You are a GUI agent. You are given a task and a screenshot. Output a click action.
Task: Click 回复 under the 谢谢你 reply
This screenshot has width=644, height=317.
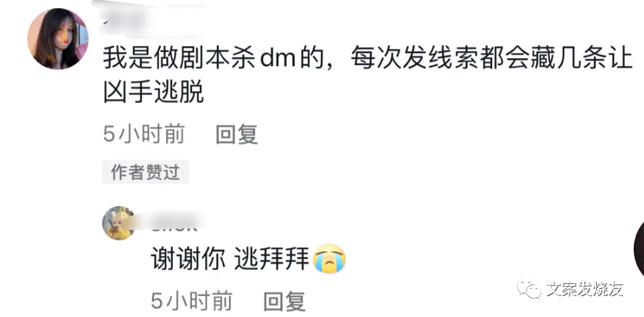pyautogui.click(x=285, y=301)
